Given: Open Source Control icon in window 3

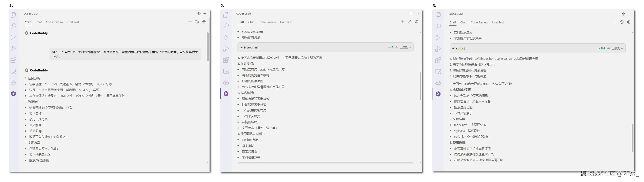Looking at the screenshot, I should point(438,38).
